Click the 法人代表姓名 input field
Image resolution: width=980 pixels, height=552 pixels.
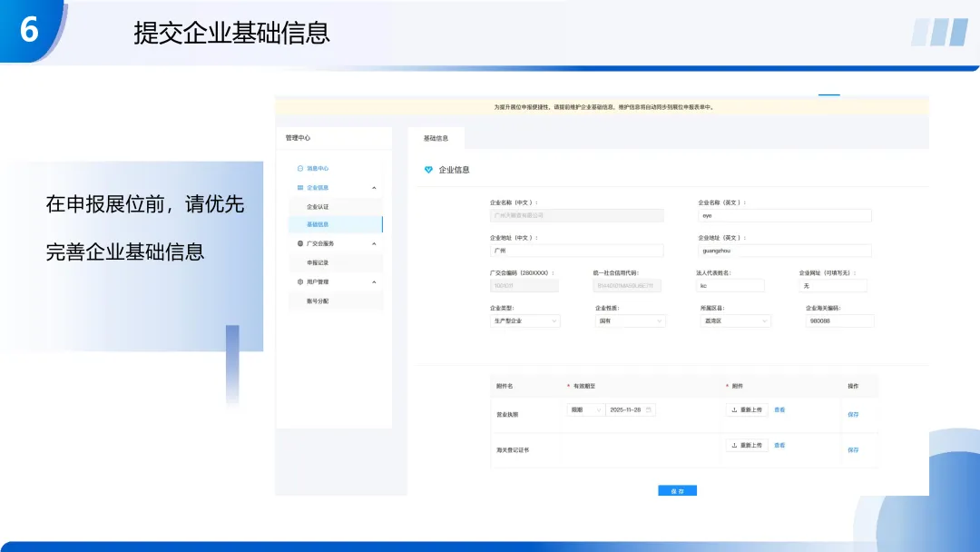click(730, 286)
